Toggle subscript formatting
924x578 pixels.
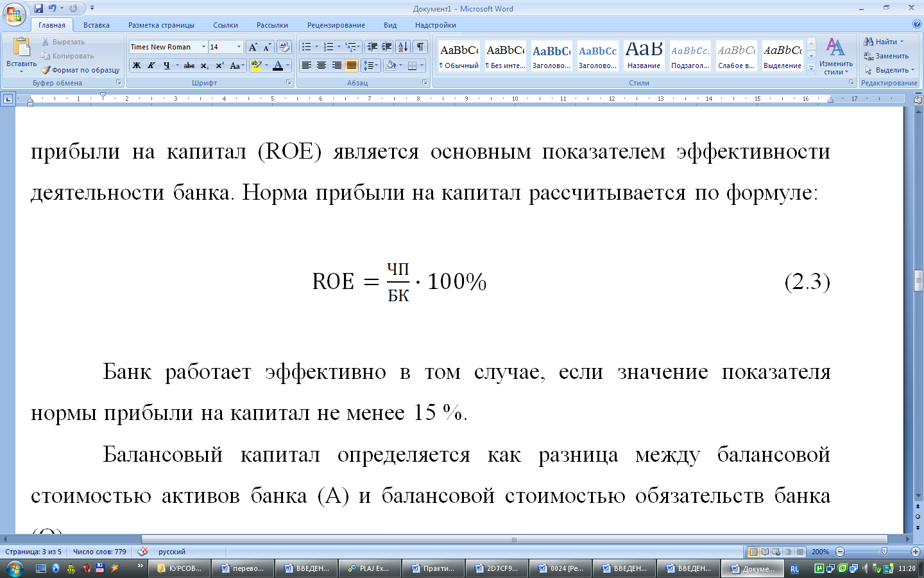204,66
